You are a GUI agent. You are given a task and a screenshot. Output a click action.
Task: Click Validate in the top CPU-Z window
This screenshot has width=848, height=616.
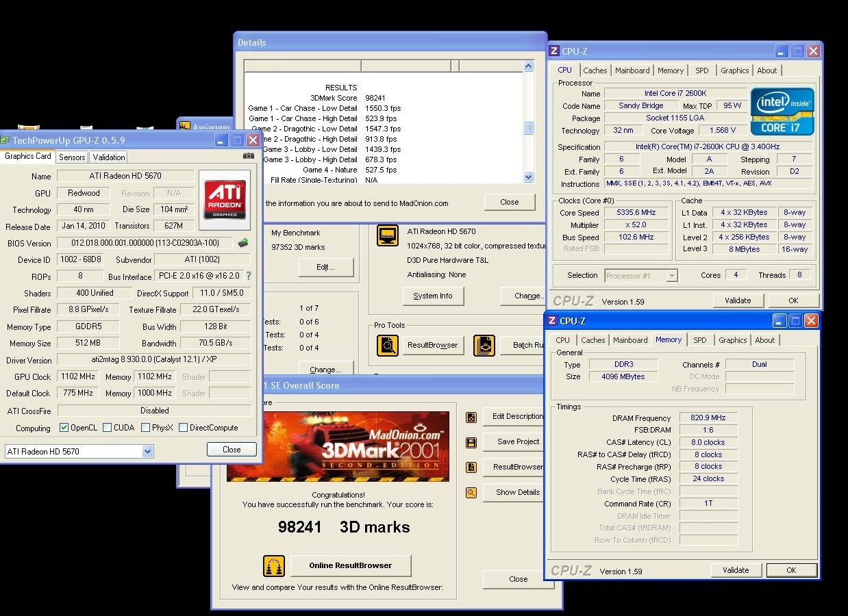point(738,300)
